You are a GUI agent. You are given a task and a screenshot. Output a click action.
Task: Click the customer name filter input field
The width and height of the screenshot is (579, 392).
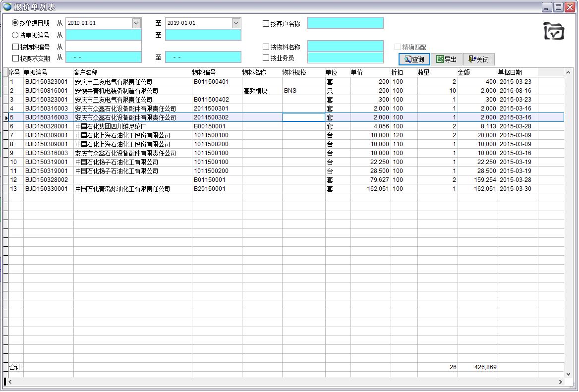coord(345,23)
